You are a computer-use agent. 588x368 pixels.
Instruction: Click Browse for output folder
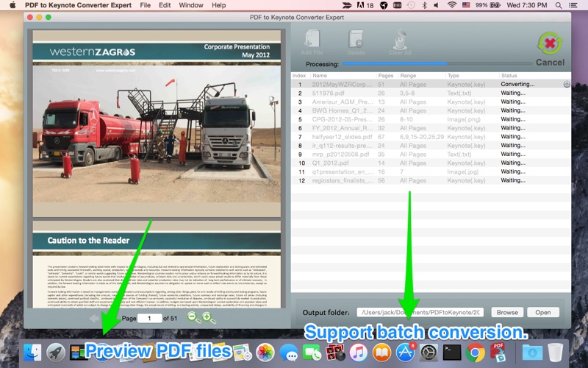coord(507,312)
